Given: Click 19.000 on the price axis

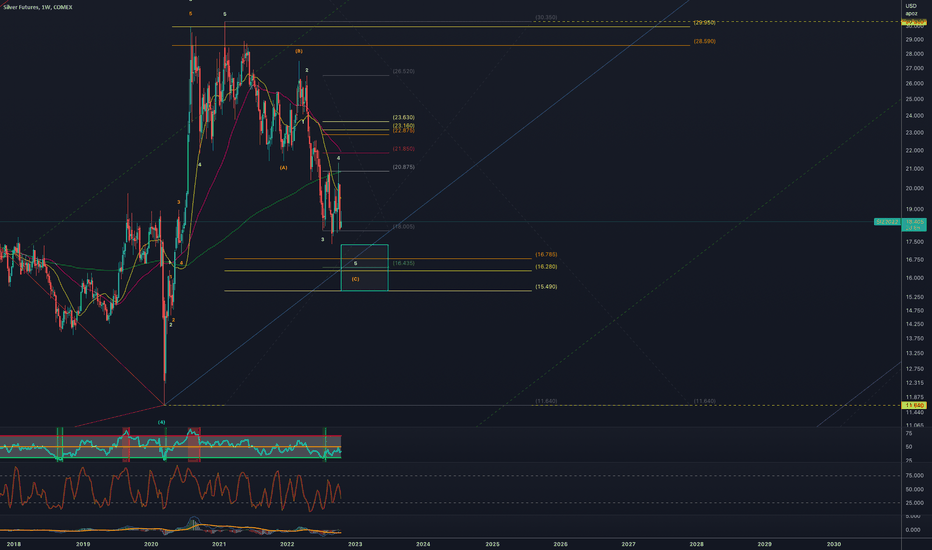Looking at the screenshot, I should point(914,209).
